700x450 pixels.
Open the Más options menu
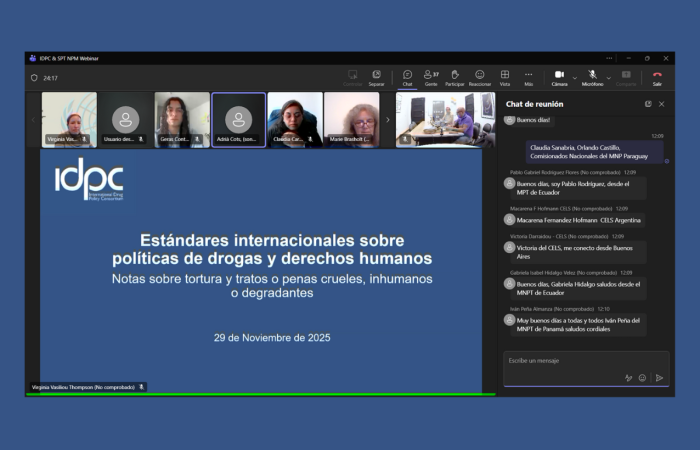(x=528, y=76)
